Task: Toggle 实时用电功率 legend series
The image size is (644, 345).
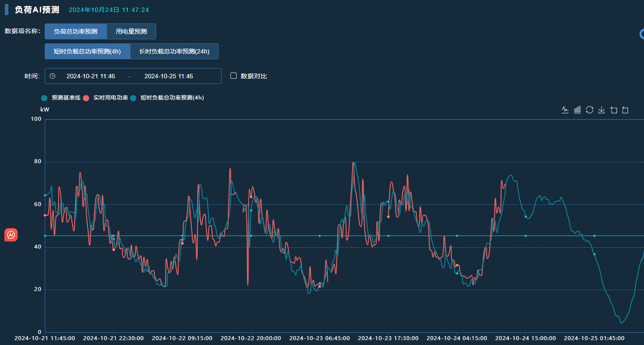Action: point(106,98)
